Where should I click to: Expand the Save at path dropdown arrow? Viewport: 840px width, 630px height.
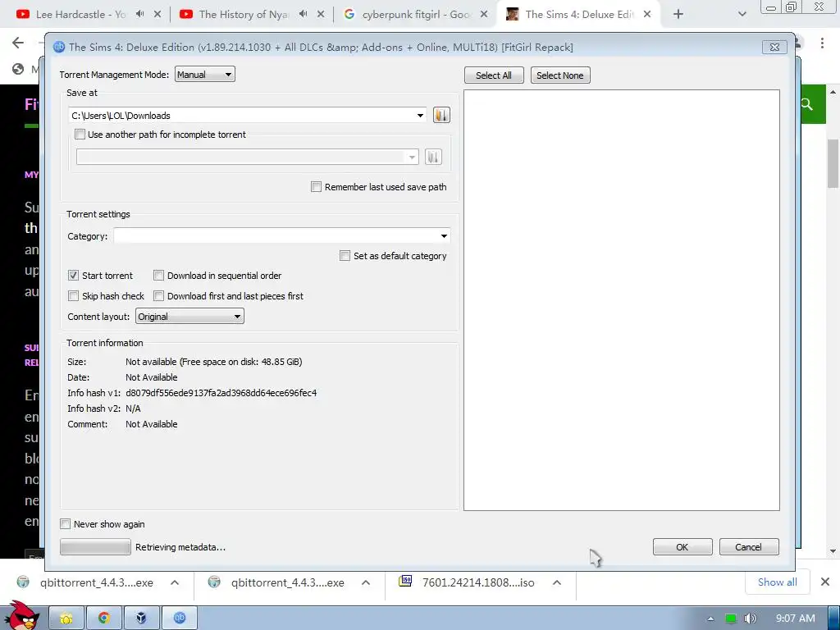pyautogui.click(x=420, y=115)
